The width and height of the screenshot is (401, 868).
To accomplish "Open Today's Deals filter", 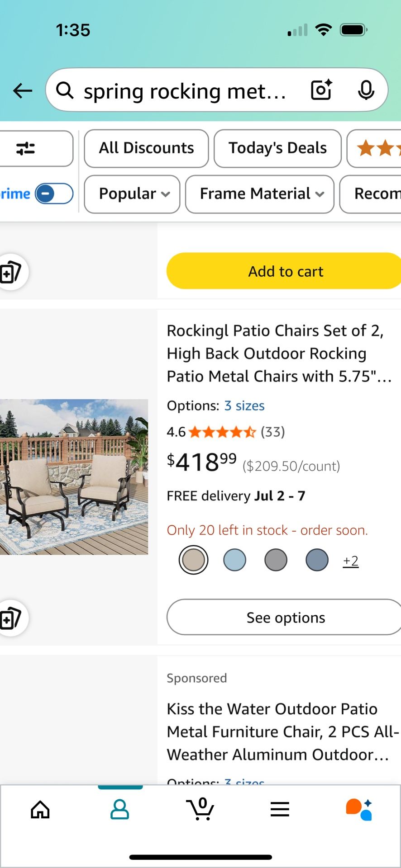I will (x=277, y=148).
